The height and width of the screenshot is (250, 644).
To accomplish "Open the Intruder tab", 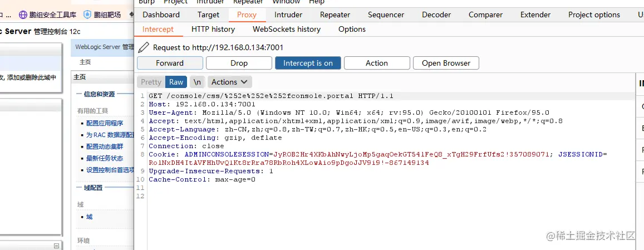I will (288, 15).
